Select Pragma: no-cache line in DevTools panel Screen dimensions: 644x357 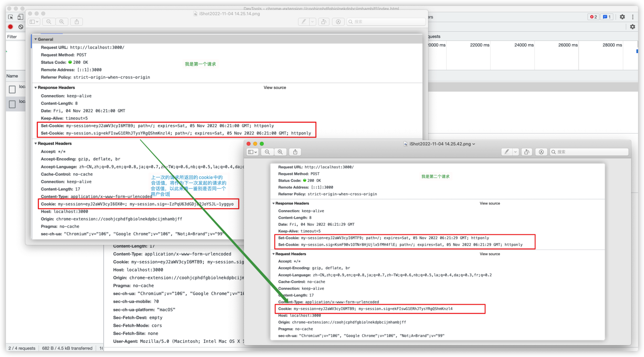click(134, 286)
